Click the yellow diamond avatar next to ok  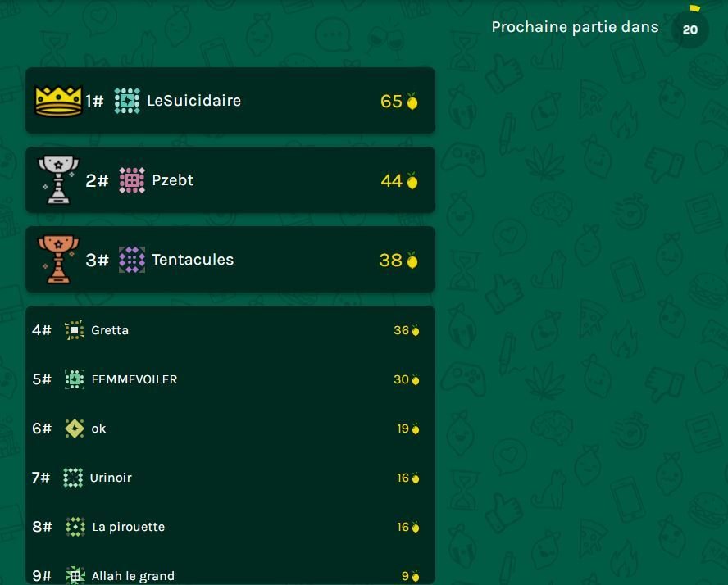75,429
